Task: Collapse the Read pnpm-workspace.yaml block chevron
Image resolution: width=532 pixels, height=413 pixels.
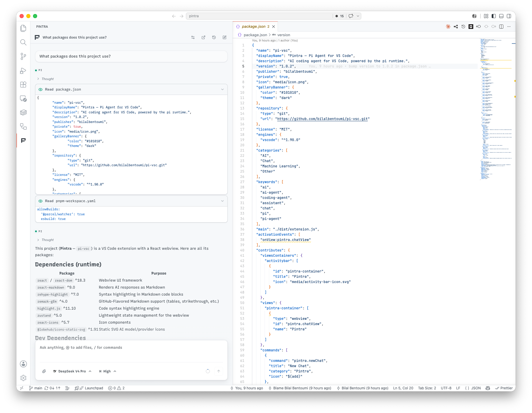Action: click(x=222, y=201)
